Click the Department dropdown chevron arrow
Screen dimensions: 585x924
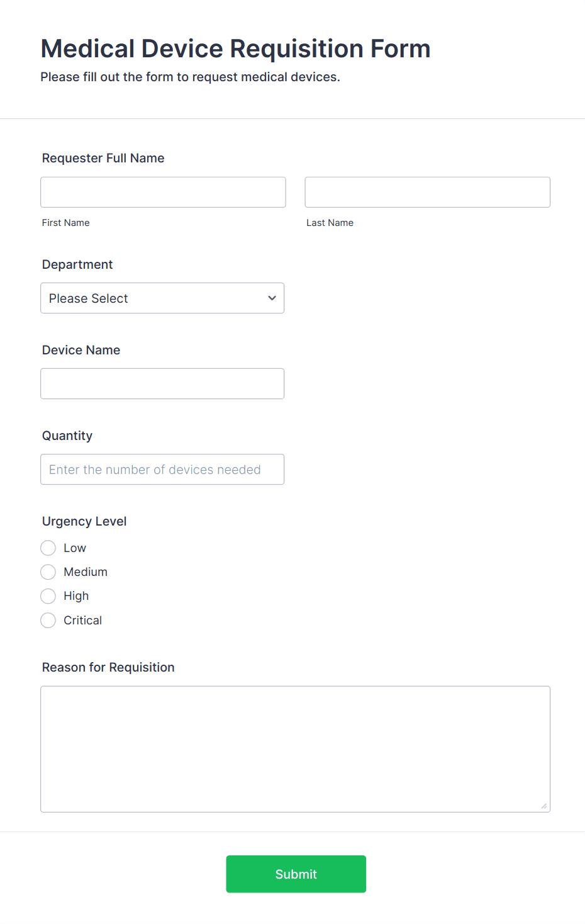tap(272, 298)
